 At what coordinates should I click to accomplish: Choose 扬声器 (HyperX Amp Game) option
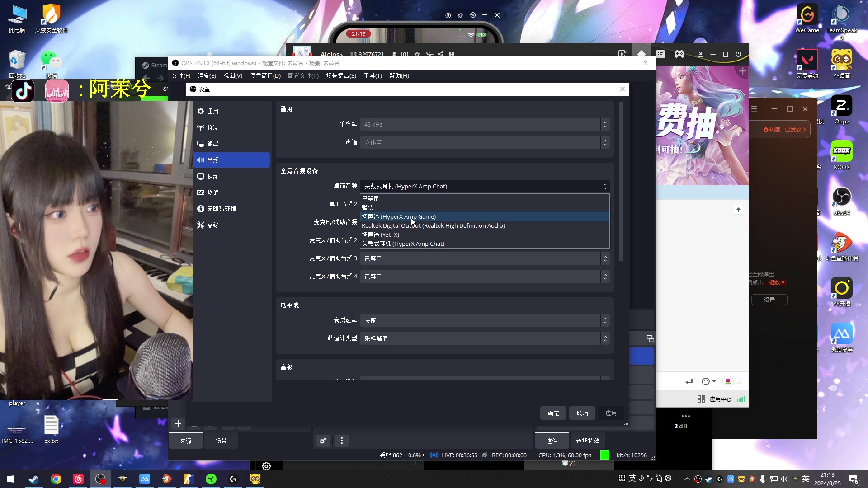coord(485,216)
